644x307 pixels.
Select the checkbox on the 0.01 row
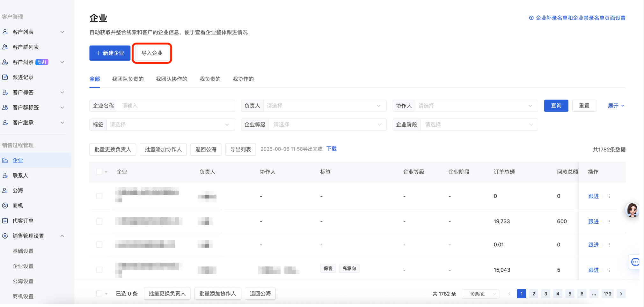[99, 245]
